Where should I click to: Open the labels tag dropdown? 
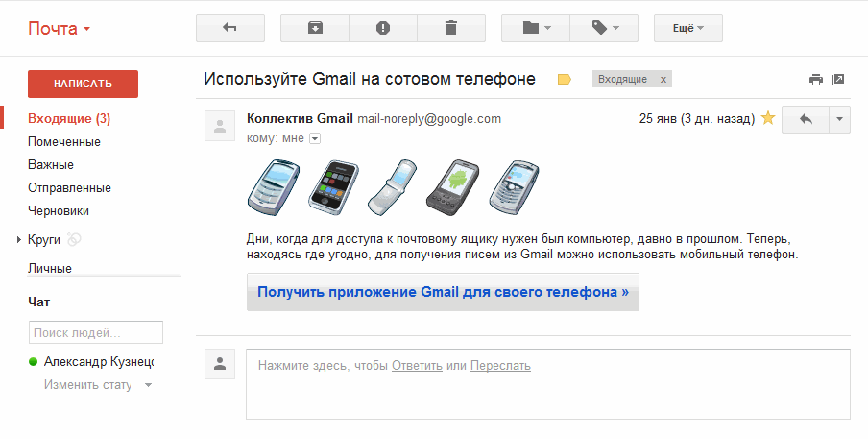(604, 28)
